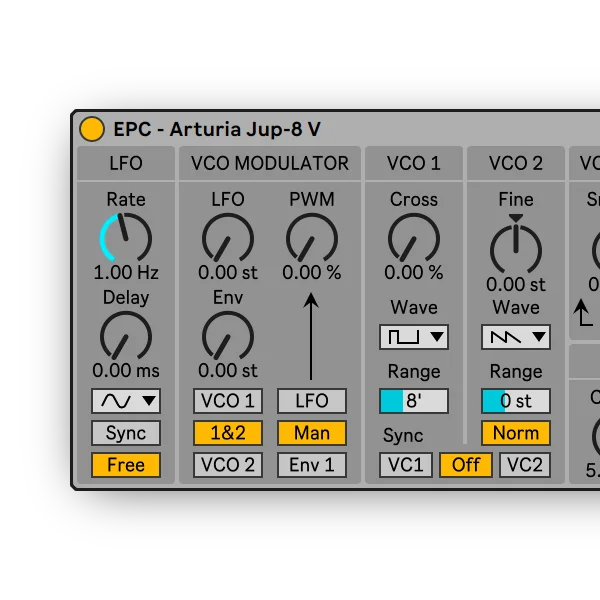Image resolution: width=600 pixels, height=600 pixels.
Task: Select VCO 2 as modulation target
Action: (228, 465)
